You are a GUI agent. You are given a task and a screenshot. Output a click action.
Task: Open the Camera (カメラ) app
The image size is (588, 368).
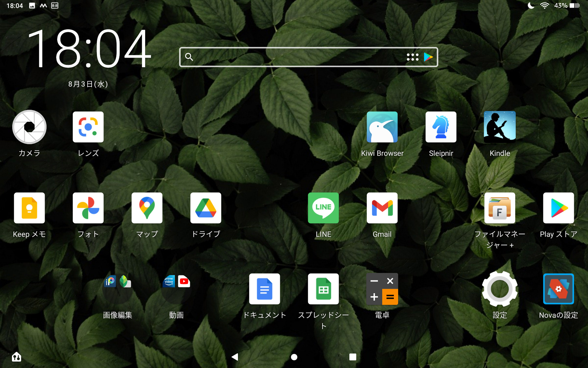29,127
